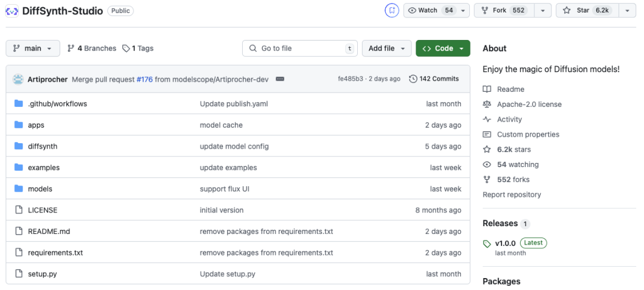This screenshot has height=290, width=644.
Task: Open the requirements.txt file name
Action: click(x=55, y=253)
